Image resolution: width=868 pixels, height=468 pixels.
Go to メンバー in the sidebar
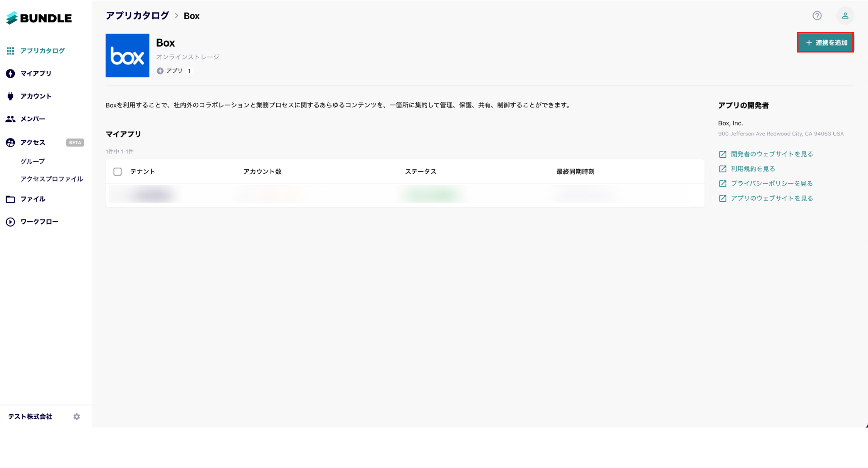coord(33,119)
